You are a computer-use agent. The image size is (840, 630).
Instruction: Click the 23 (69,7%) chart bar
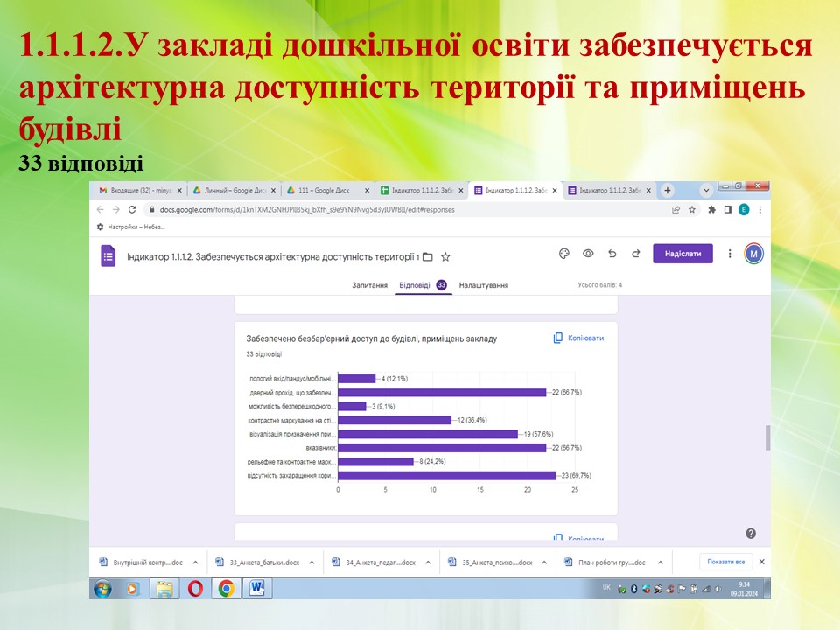[x=447, y=476]
